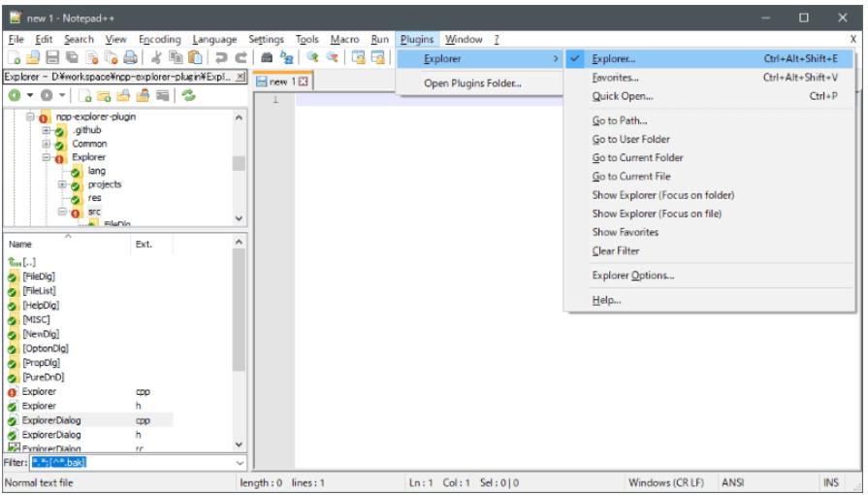Screen dimensions: 868x495
Task: Sort file list by Ext. column header
Action: click(x=144, y=246)
